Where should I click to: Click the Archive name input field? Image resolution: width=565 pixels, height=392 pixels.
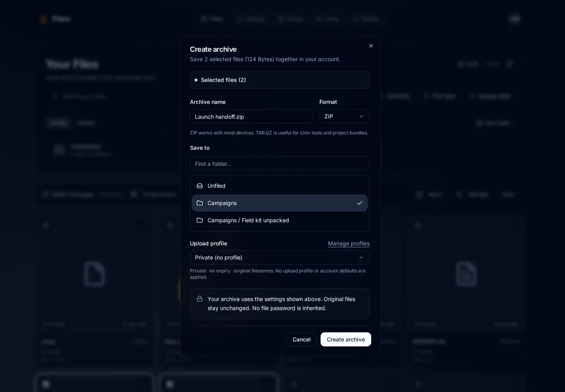point(252,116)
